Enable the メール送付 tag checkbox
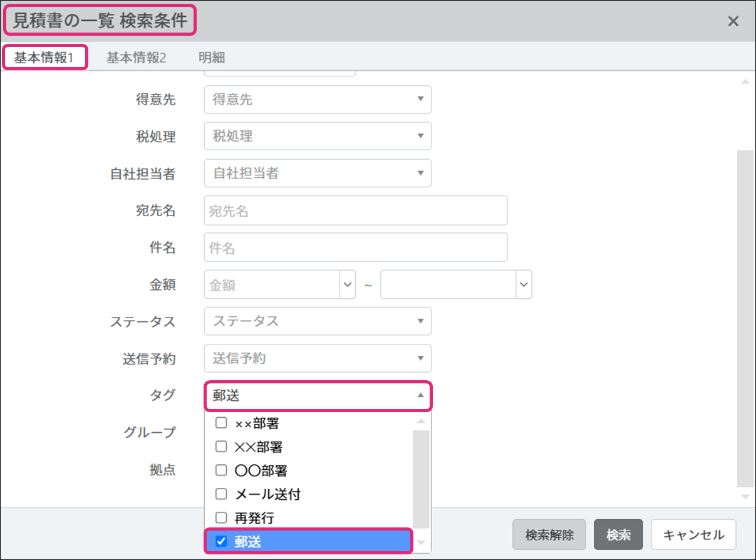 coord(221,494)
